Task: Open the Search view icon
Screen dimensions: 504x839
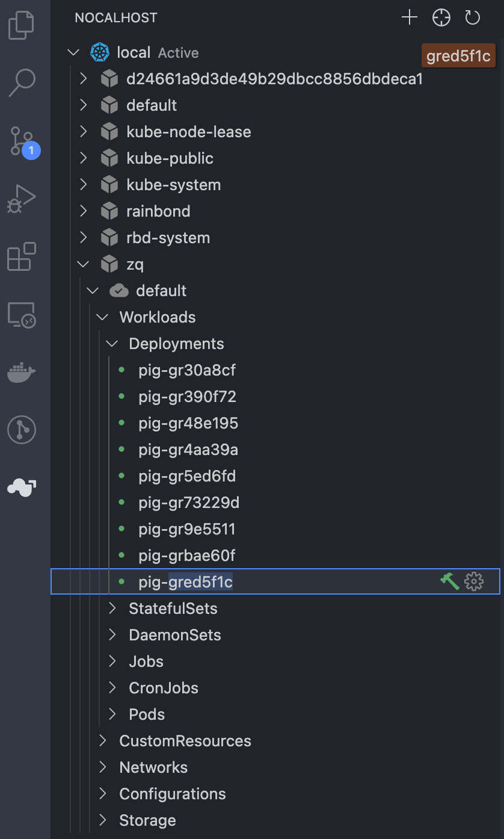Action: coord(22,82)
